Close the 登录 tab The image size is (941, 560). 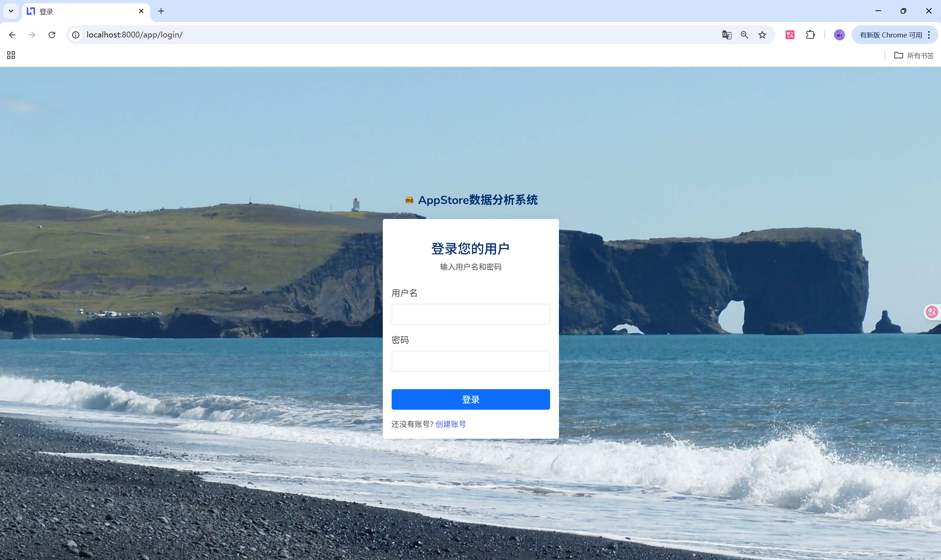click(x=141, y=11)
